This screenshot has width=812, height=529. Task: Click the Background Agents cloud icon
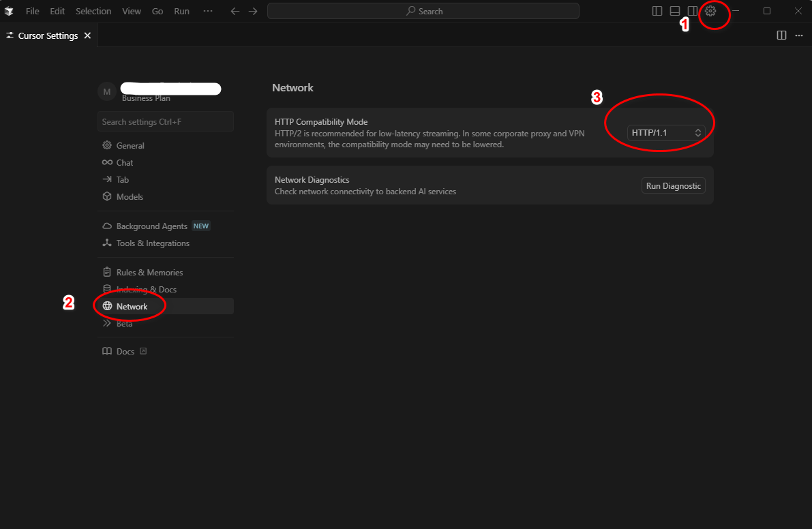(107, 226)
